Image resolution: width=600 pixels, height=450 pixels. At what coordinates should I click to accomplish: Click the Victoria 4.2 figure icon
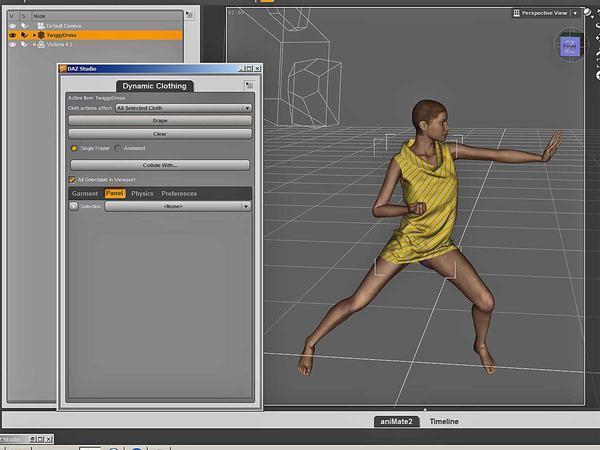tap(41, 44)
